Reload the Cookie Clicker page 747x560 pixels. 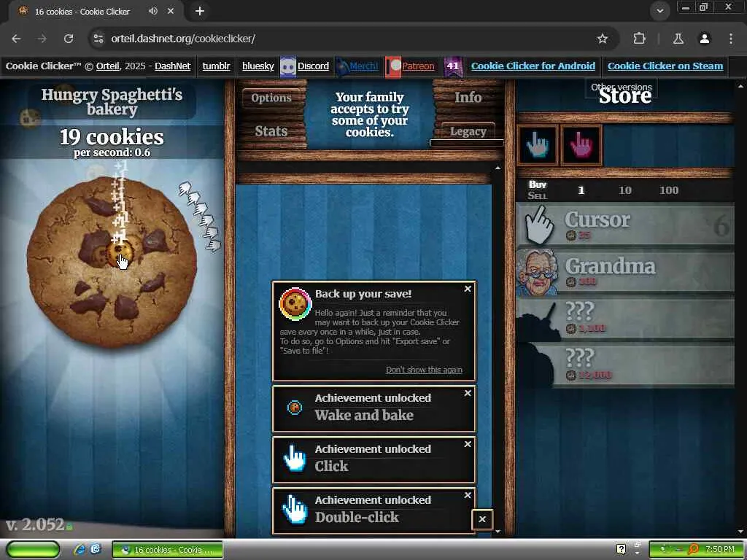pos(69,39)
